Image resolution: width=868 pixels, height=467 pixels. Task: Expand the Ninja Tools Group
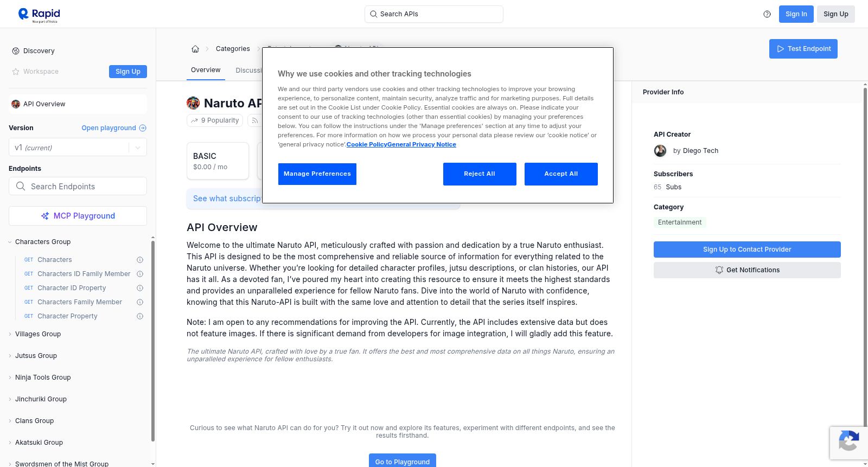pos(43,378)
